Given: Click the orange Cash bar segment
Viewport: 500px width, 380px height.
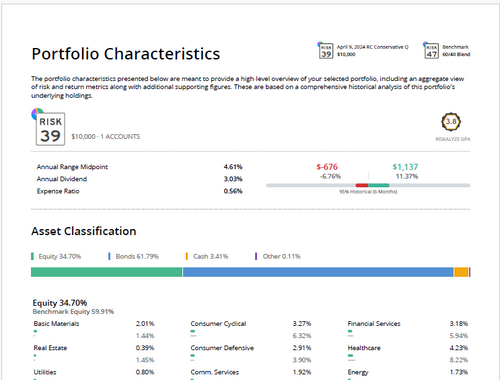Looking at the screenshot, I should coord(461,272).
